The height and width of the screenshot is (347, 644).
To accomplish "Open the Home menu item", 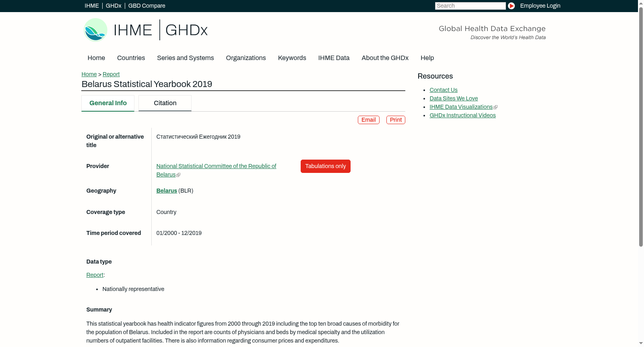I will [96, 58].
